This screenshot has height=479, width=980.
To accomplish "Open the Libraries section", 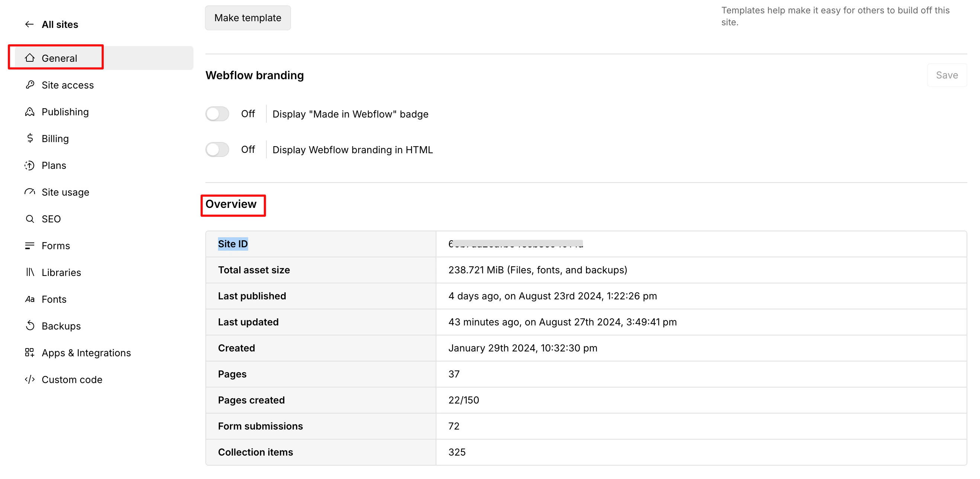I will (61, 272).
